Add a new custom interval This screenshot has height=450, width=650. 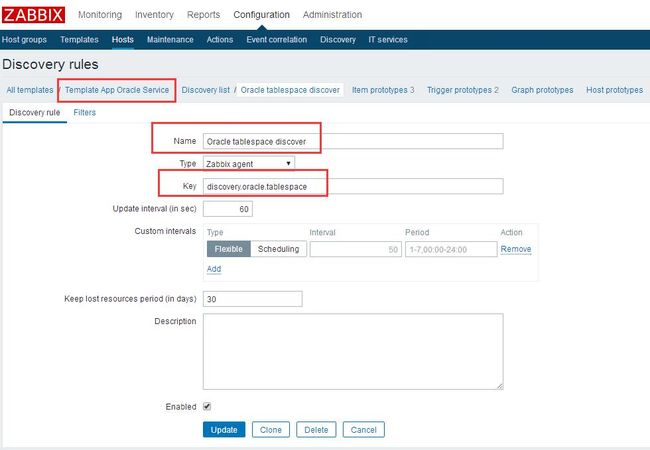[x=214, y=269]
